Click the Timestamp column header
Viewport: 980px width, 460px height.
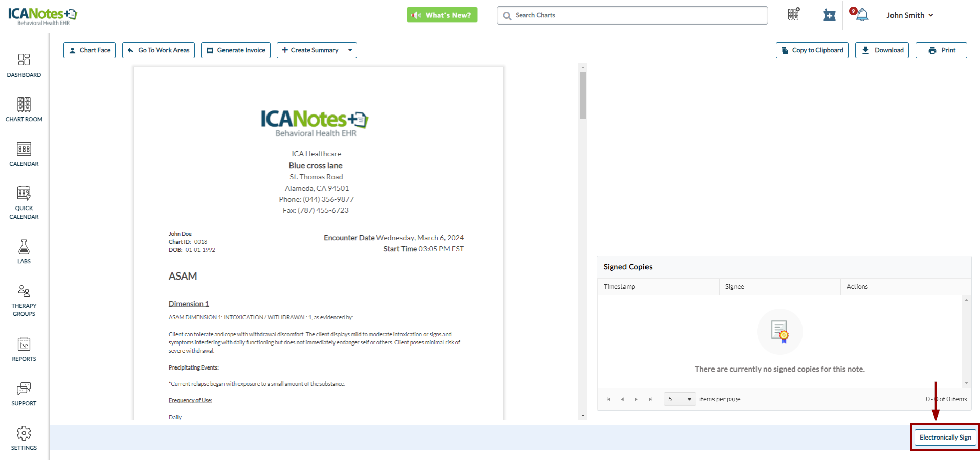pos(658,287)
